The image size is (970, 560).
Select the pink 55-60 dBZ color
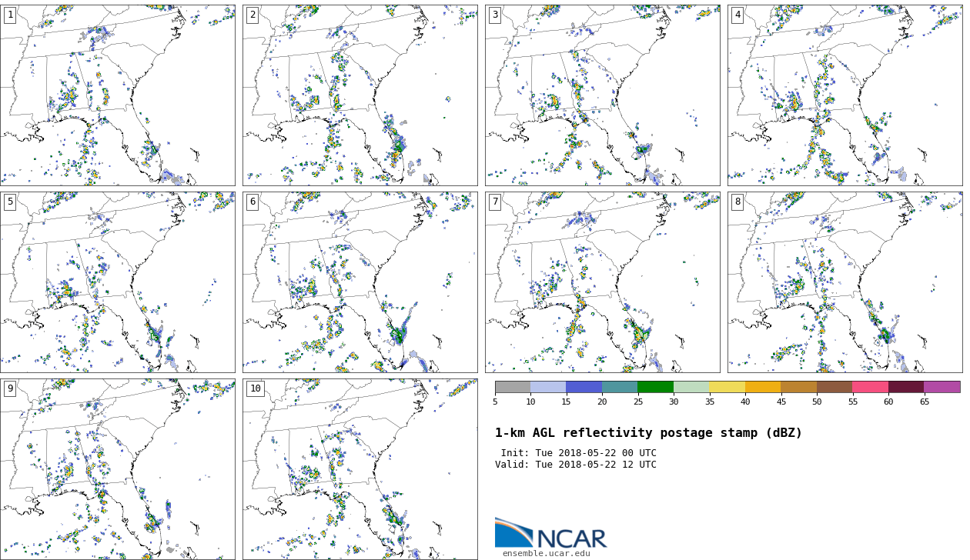click(x=870, y=387)
